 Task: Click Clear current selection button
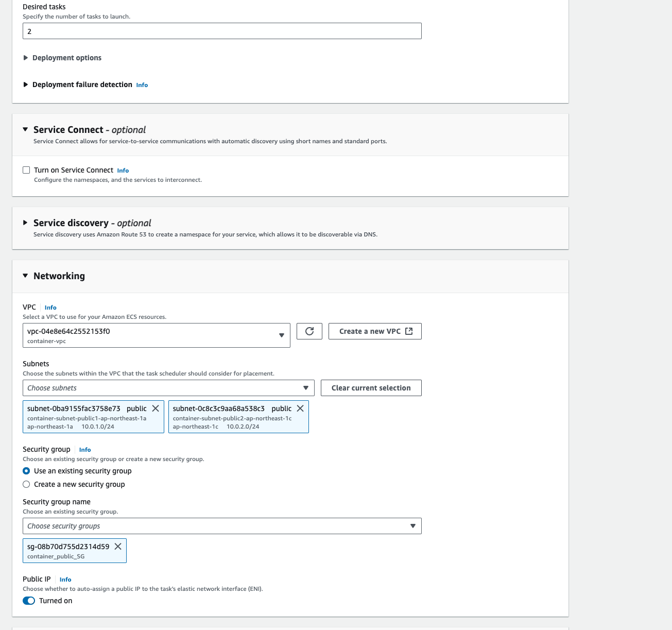point(371,388)
